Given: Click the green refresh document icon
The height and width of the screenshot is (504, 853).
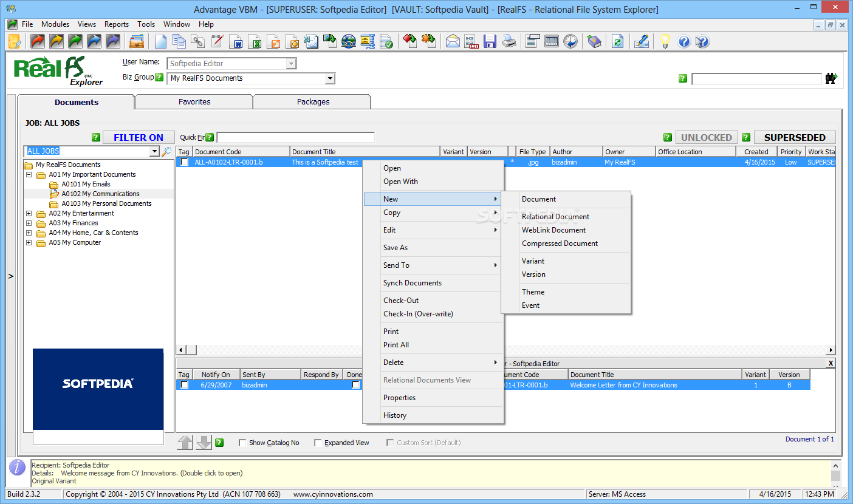Looking at the screenshot, I should coord(618,41).
